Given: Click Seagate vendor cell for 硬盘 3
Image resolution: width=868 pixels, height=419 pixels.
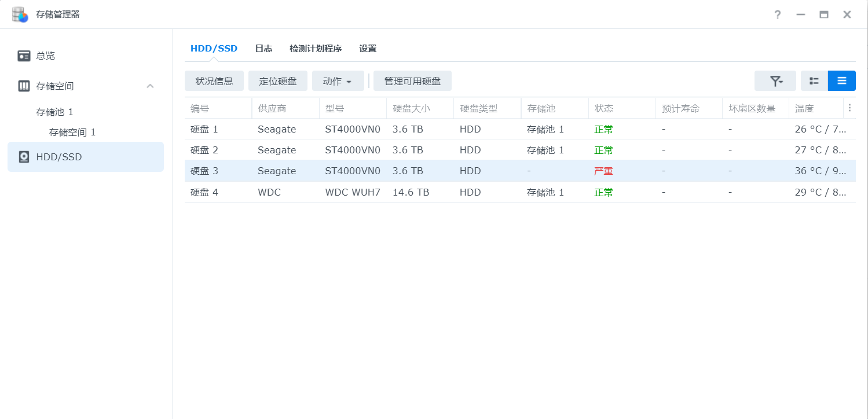Looking at the screenshot, I should click(277, 171).
